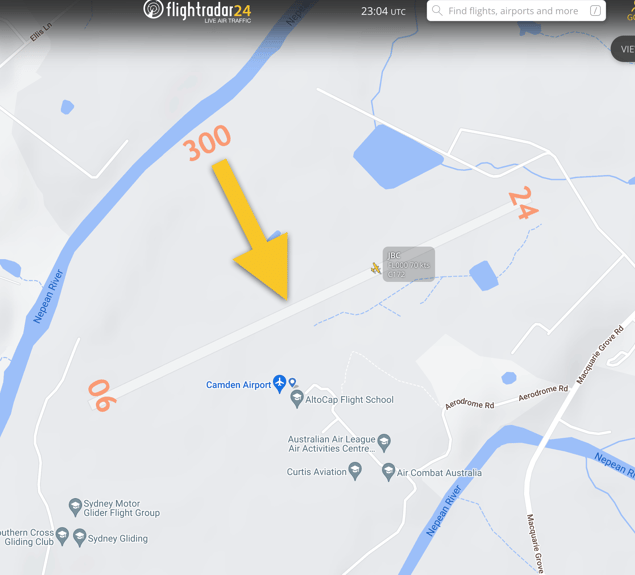Image resolution: width=635 pixels, height=575 pixels.
Task: Click the slash shortcut key badge
Action: click(x=595, y=11)
